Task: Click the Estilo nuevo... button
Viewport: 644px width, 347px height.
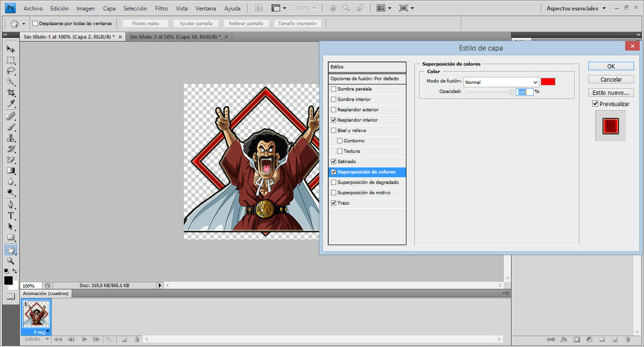Action: (x=611, y=93)
